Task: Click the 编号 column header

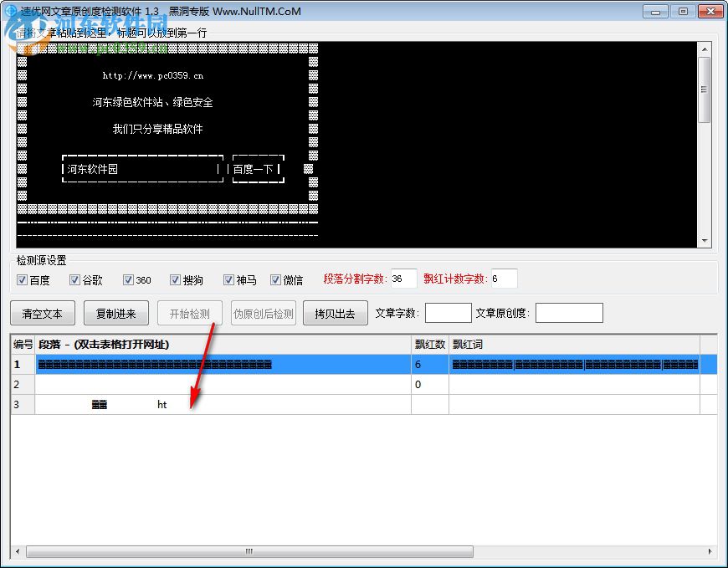Action: click(x=23, y=345)
